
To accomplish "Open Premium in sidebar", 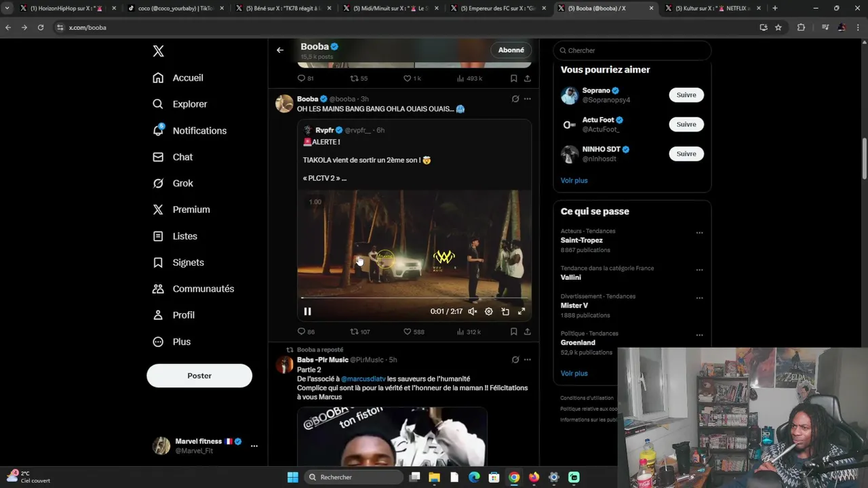I will pos(182,209).
